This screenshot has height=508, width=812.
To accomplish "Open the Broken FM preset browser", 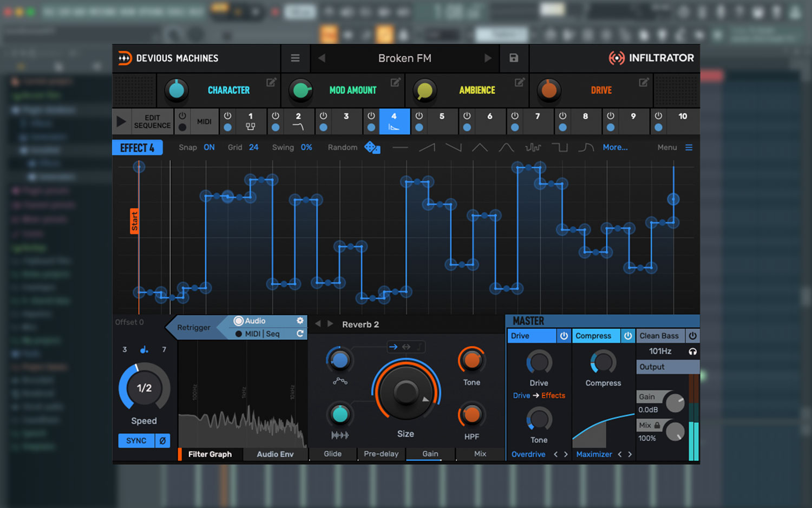I will tap(405, 58).
